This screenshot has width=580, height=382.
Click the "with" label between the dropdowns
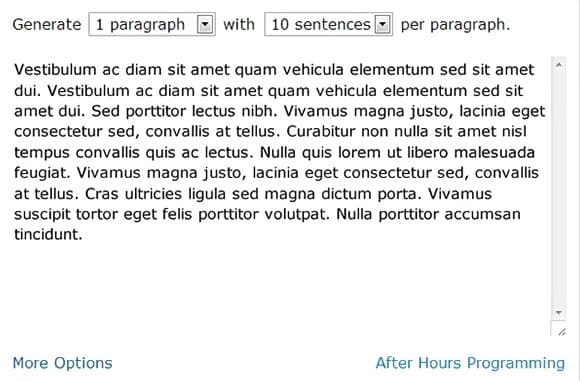click(x=239, y=24)
